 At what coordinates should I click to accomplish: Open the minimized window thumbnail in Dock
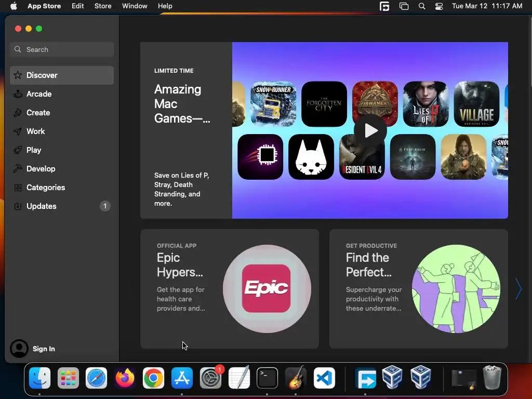(x=464, y=379)
